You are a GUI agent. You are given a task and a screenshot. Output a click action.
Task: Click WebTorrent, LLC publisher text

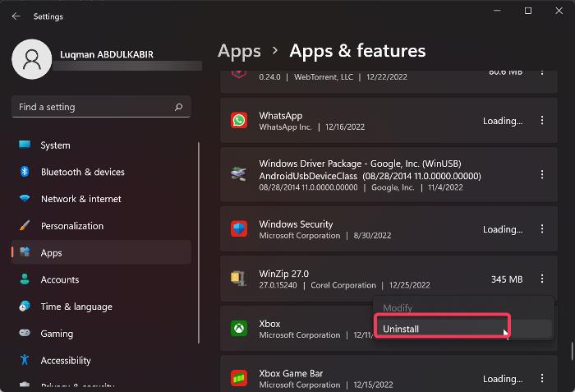(x=324, y=77)
